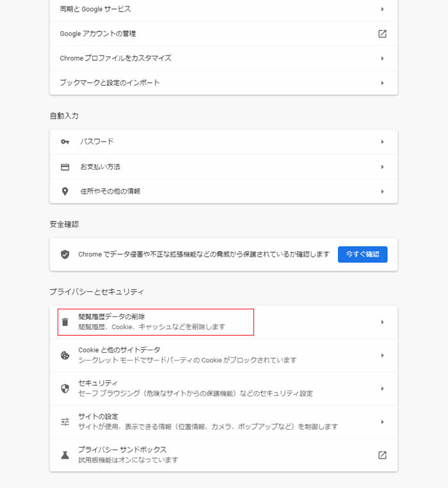Expand arrow for ブックマークと設定のインポート
The width and height of the screenshot is (448, 488).
(x=382, y=83)
